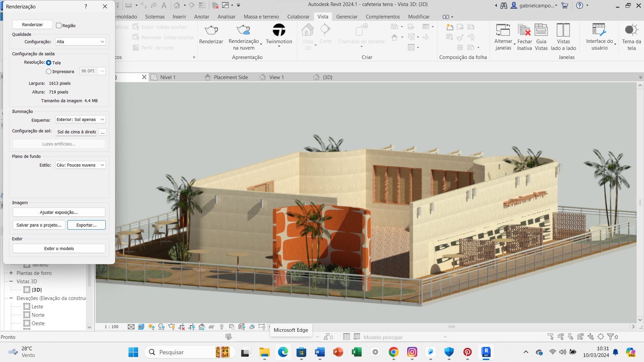The image size is (644, 362).
Task: Launch the Twinmotion tool
Action: coord(279,31)
